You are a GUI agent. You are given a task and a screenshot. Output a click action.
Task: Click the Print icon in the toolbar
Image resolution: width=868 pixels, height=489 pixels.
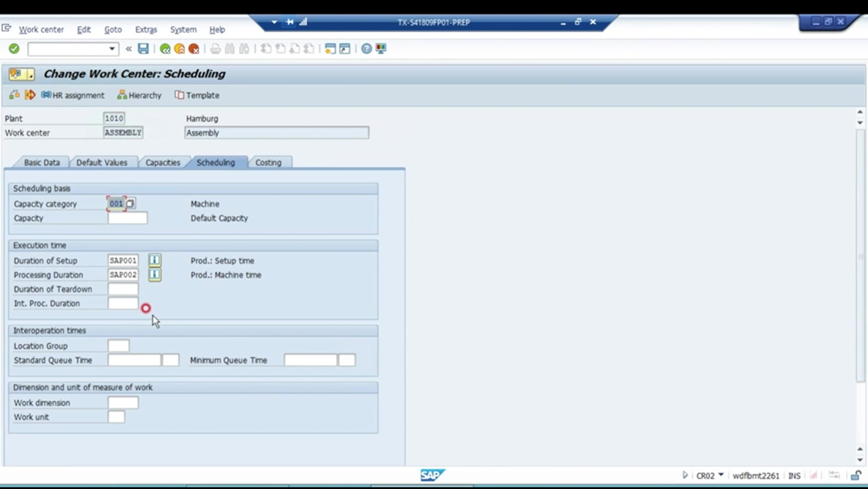point(215,49)
